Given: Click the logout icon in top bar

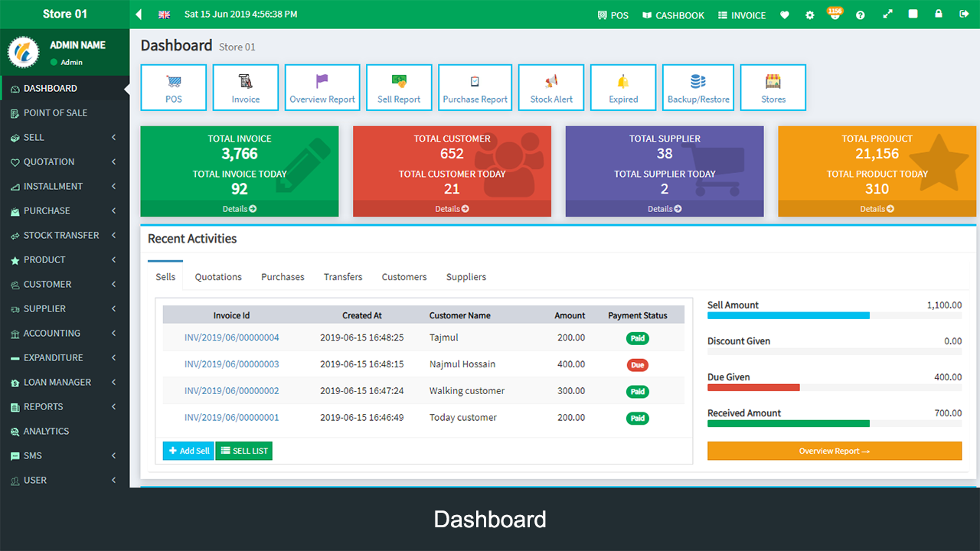Looking at the screenshot, I should point(963,15).
